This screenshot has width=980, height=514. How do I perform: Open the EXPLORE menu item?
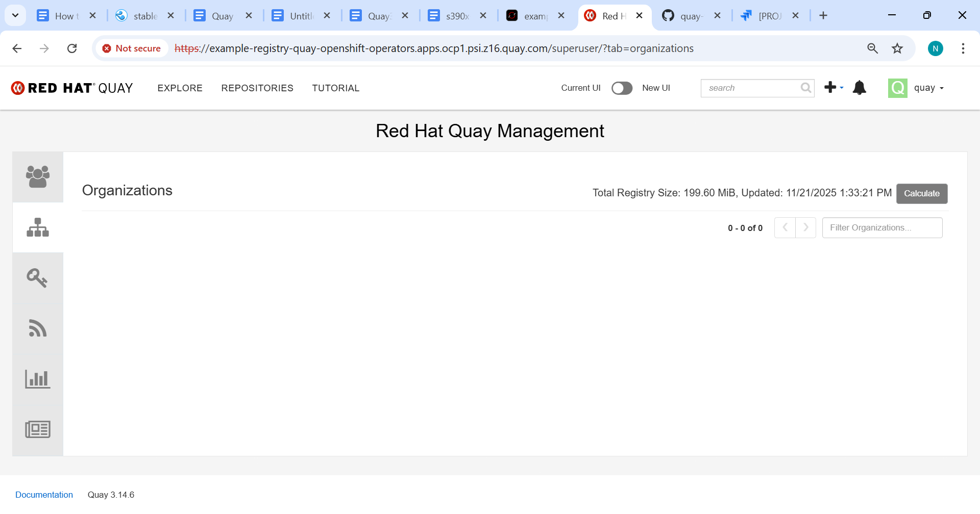pyautogui.click(x=180, y=88)
